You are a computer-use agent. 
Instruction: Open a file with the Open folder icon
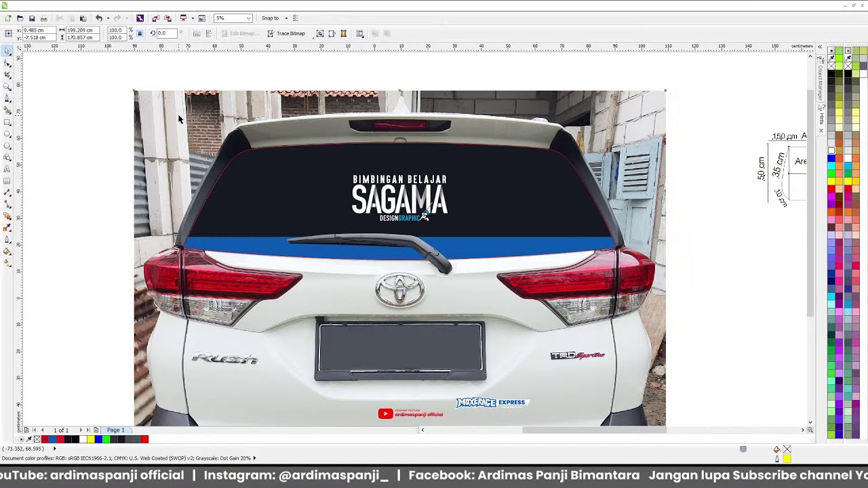click(20, 18)
